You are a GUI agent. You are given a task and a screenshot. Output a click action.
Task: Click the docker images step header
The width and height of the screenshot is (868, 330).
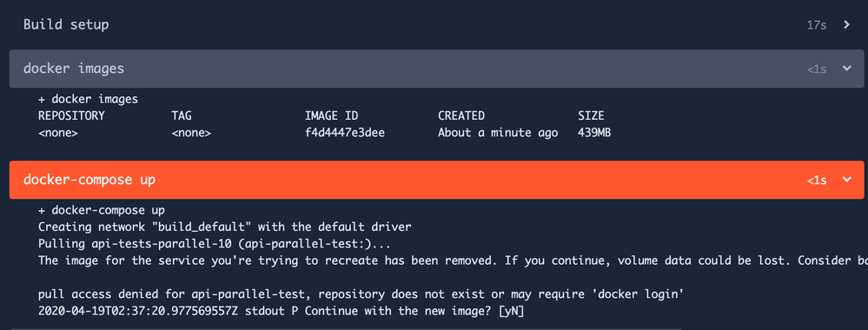436,69
